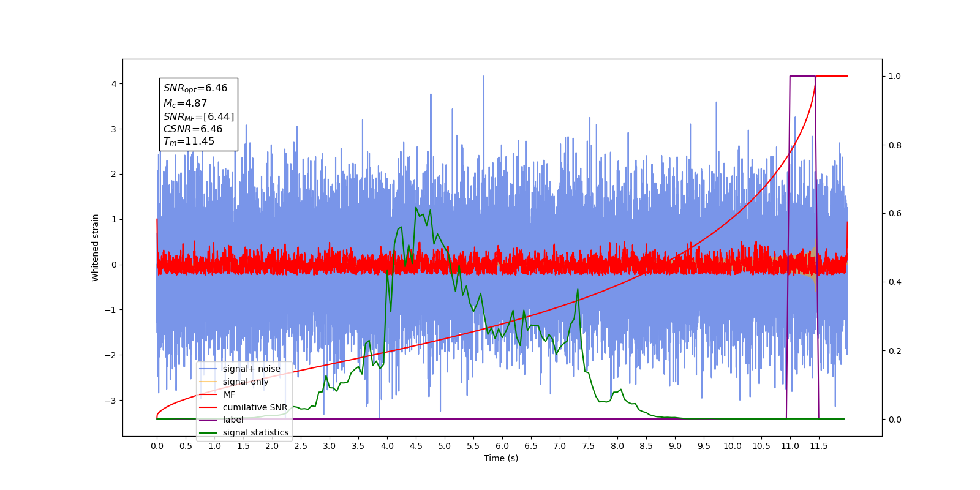Click the 4.0 tick on the time axis
980x490 pixels.
[x=387, y=446]
